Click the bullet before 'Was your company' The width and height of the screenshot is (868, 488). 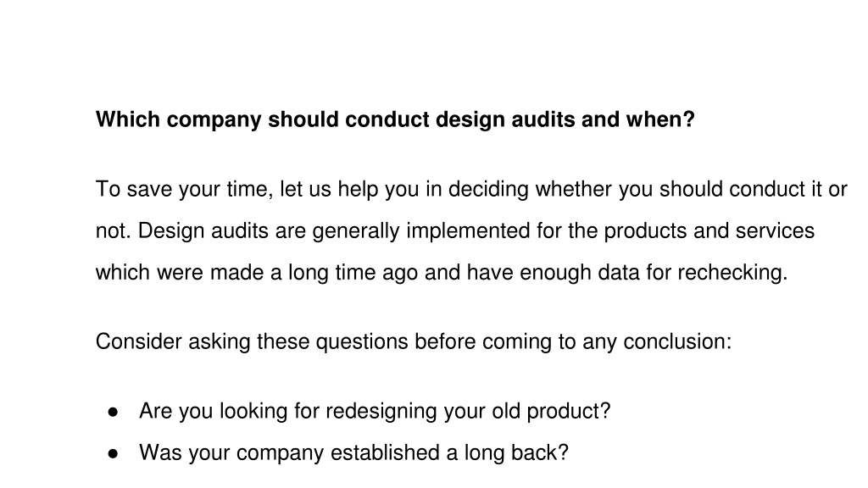tap(114, 454)
